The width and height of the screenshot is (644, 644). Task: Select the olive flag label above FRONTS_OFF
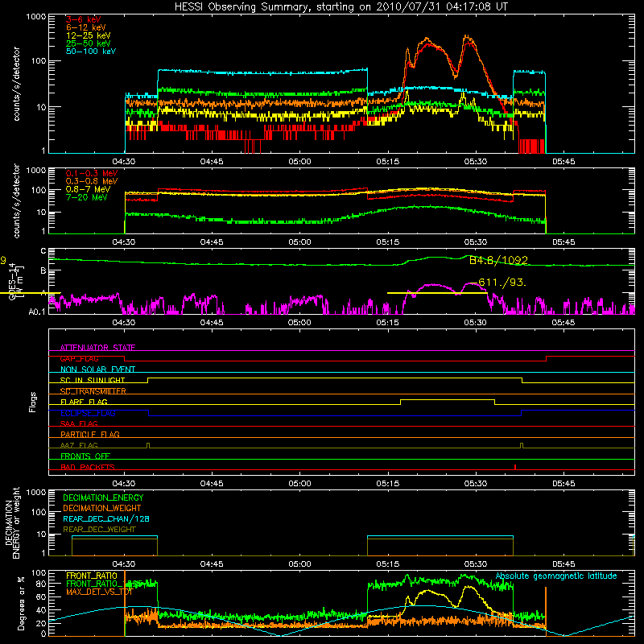[79, 445]
